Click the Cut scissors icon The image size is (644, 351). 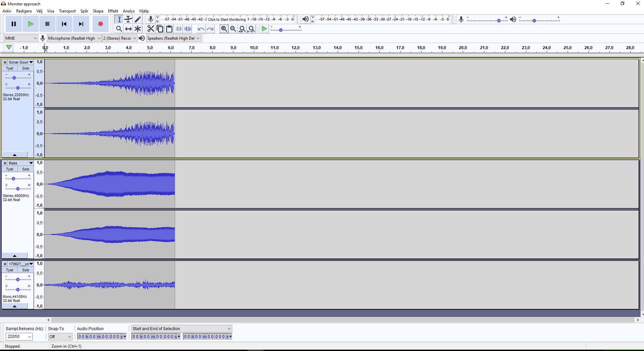150,29
